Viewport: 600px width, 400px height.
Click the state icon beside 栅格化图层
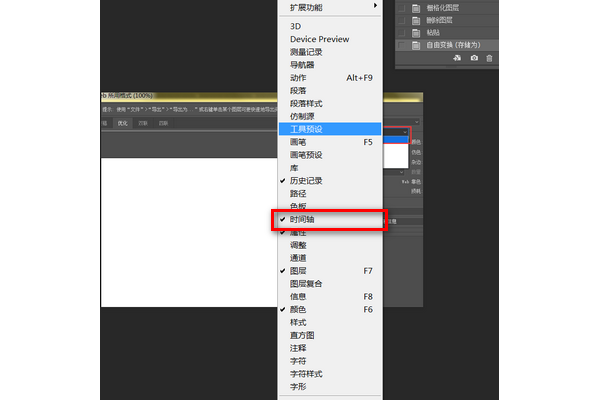(416, 8)
